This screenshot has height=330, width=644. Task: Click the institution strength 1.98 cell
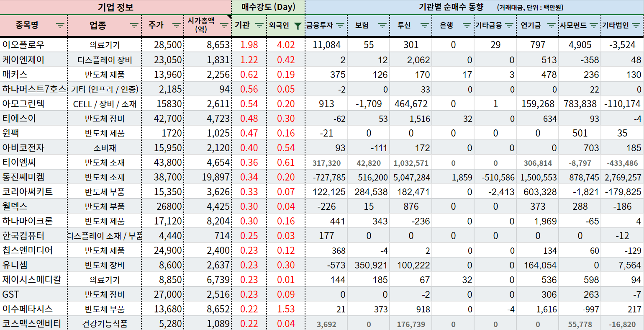tap(249, 45)
